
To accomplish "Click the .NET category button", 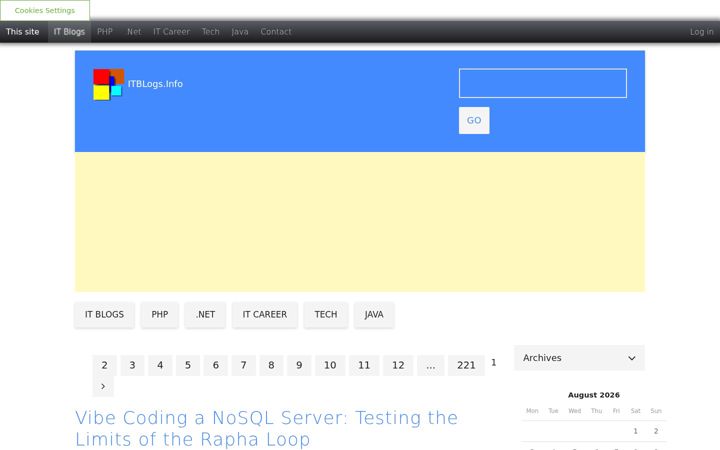I will pos(205,315).
